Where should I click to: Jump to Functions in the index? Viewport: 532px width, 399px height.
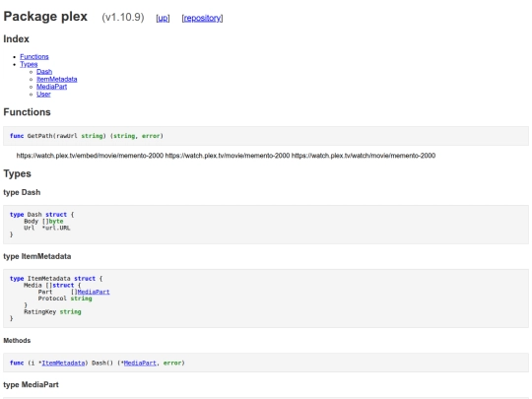[x=34, y=57]
